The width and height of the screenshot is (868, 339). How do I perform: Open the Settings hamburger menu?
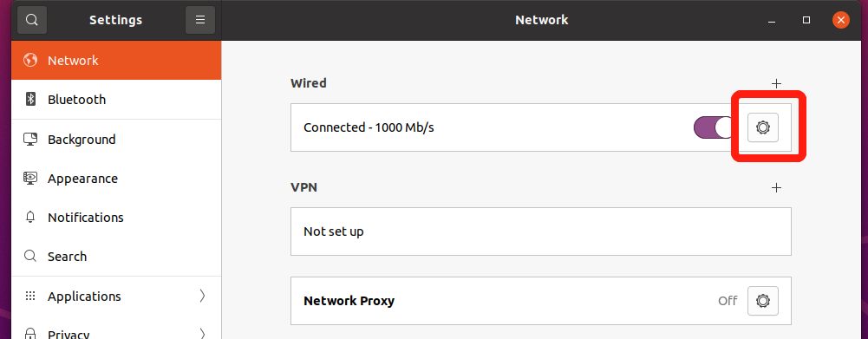pyautogui.click(x=200, y=20)
